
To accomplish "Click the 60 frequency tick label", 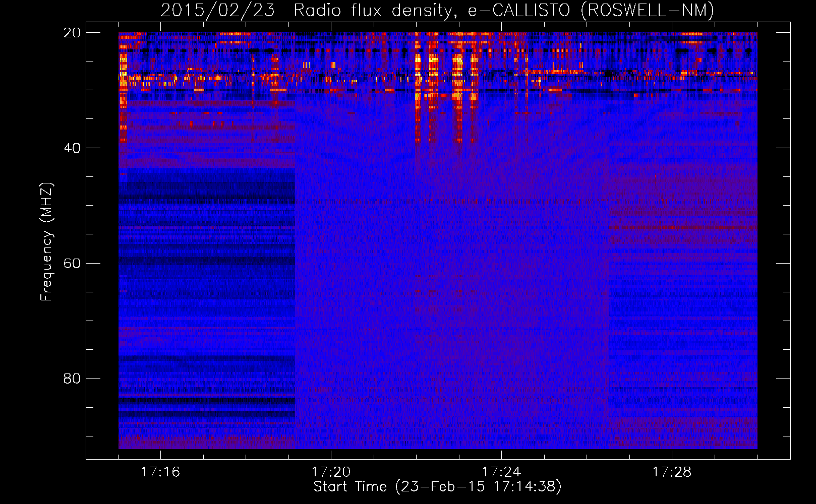I will tap(72, 264).
